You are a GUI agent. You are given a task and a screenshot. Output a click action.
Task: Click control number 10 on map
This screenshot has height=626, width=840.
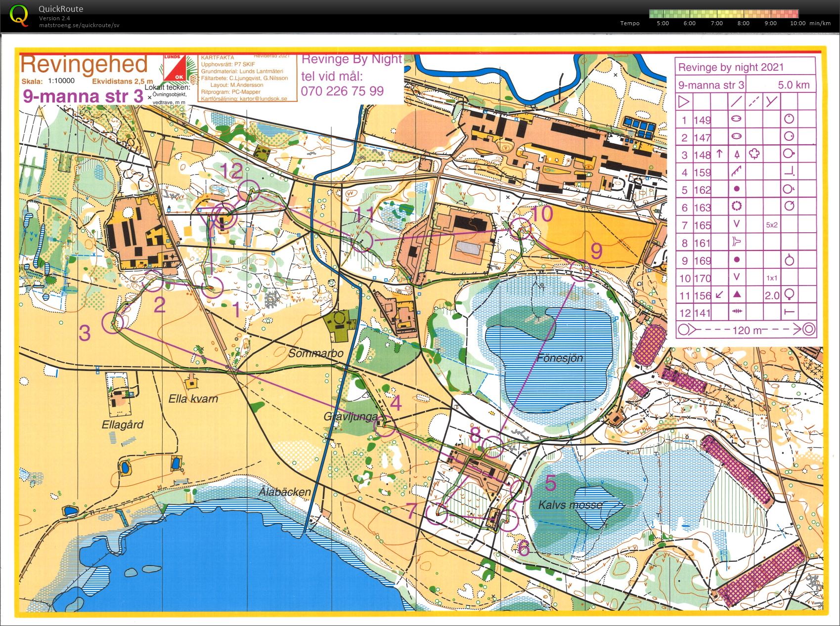(x=540, y=214)
